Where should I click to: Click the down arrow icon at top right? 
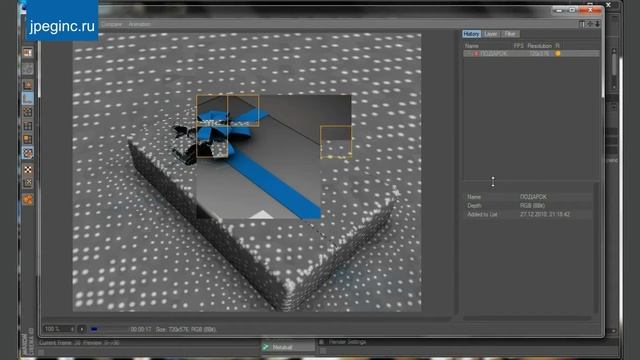point(598,24)
